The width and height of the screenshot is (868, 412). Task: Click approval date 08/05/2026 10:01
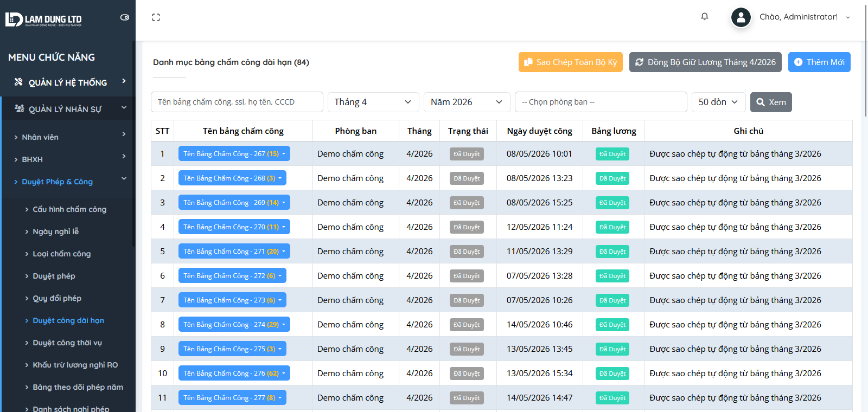pyautogui.click(x=539, y=153)
